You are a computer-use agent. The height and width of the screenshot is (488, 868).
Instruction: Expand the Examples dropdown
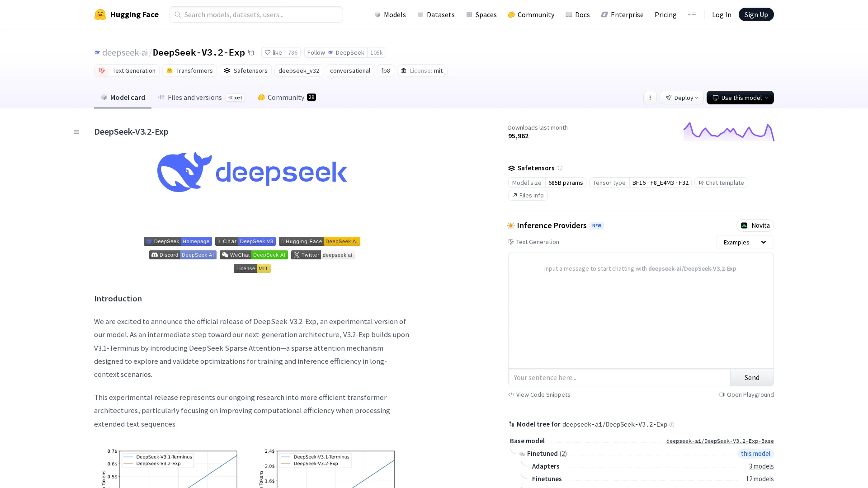(x=744, y=242)
